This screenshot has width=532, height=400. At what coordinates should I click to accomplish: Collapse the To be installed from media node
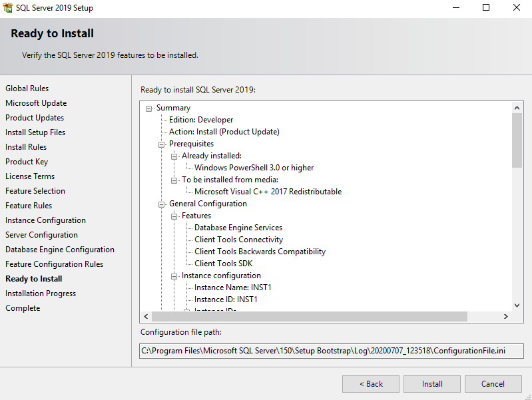(174, 180)
